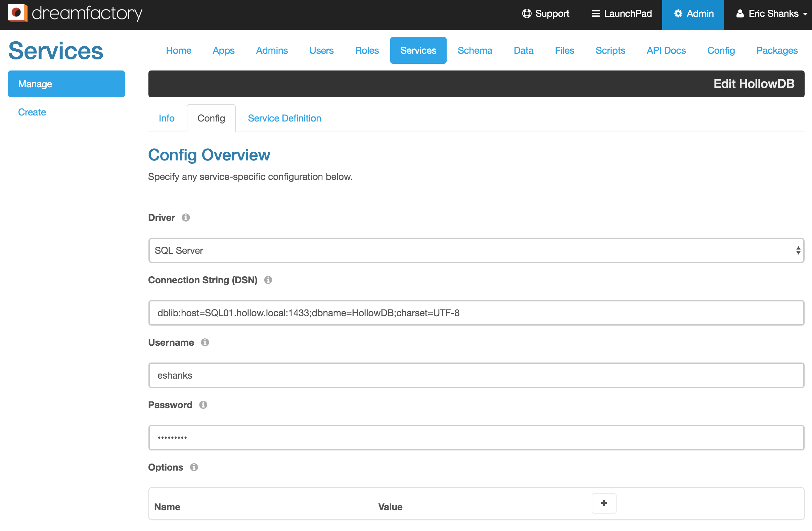The image size is (812, 531).
Task: Click the Driver field label
Action: 162,218
